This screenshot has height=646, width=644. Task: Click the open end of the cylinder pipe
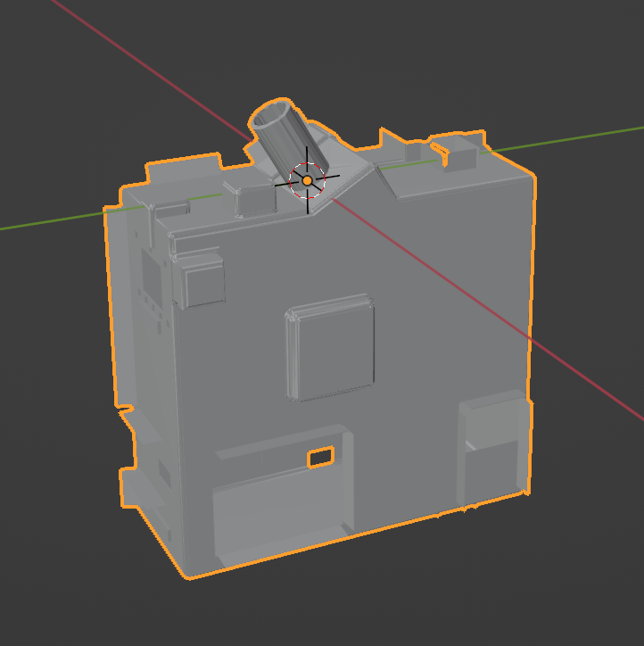pyautogui.click(x=271, y=115)
